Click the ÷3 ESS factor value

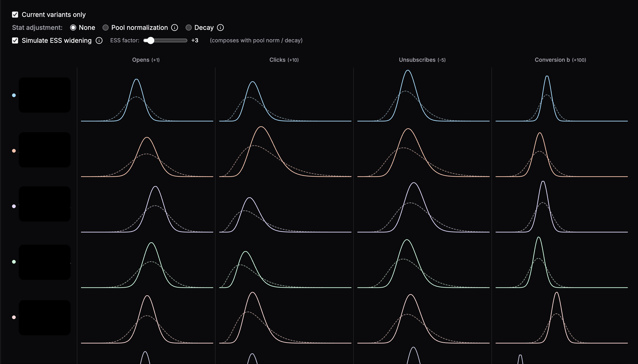click(195, 40)
